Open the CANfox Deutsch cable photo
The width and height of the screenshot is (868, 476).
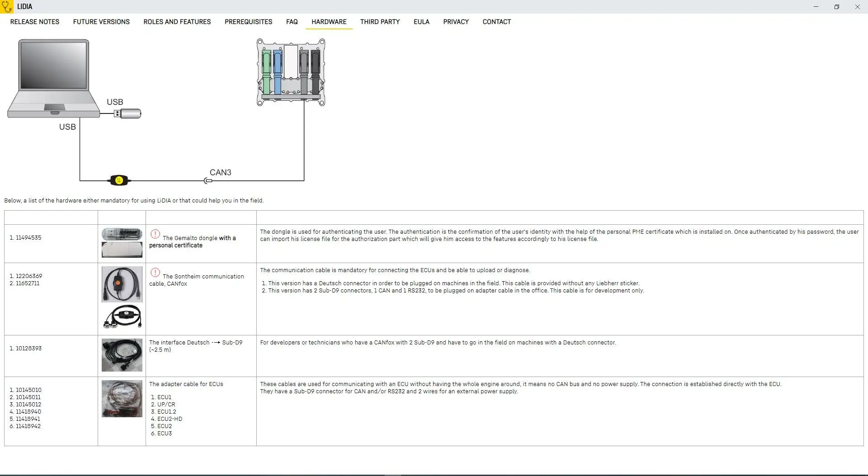122,284
